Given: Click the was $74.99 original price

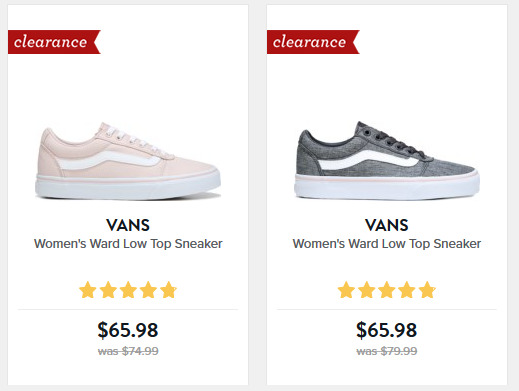Looking at the screenshot, I should pos(128,351).
